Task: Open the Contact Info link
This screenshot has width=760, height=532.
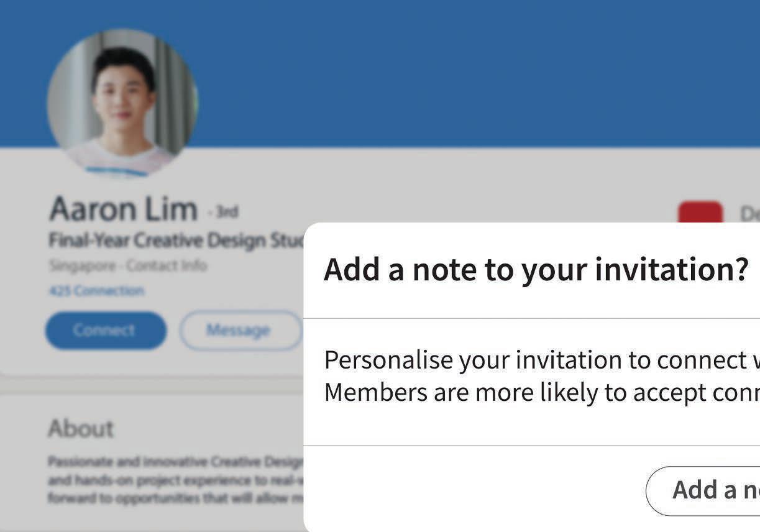Action: (167, 266)
